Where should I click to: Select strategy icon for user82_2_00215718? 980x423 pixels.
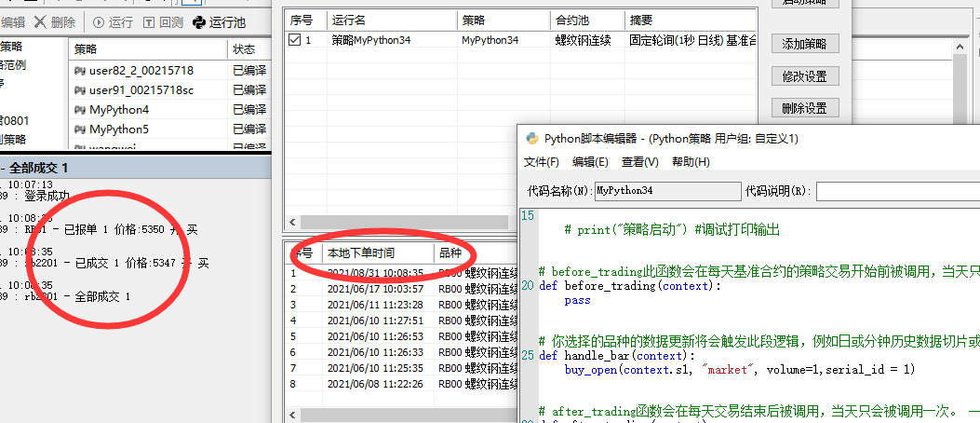click(80, 71)
